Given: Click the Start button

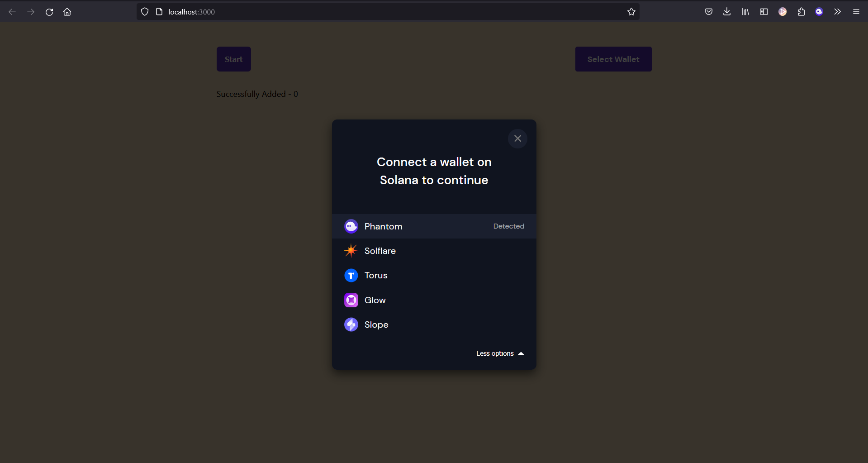Looking at the screenshot, I should tap(234, 59).
